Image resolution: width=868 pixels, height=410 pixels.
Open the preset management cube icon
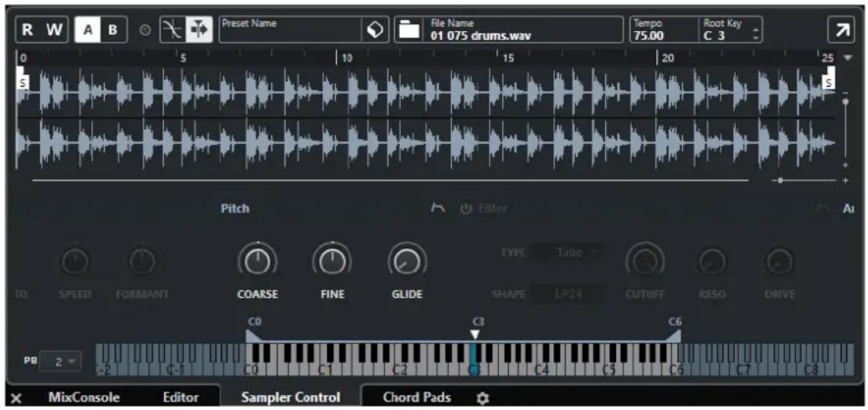tap(375, 30)
